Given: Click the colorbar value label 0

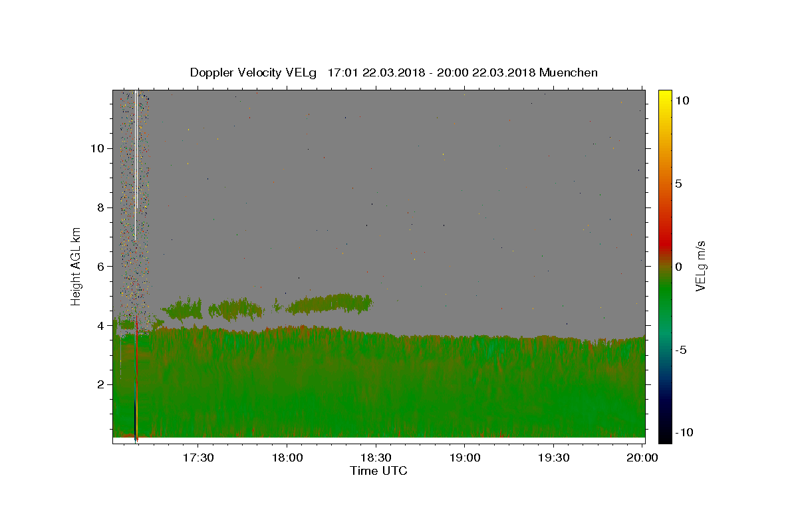Looking at the screenshot, I should pyautogui.click(x=679, y=267).
